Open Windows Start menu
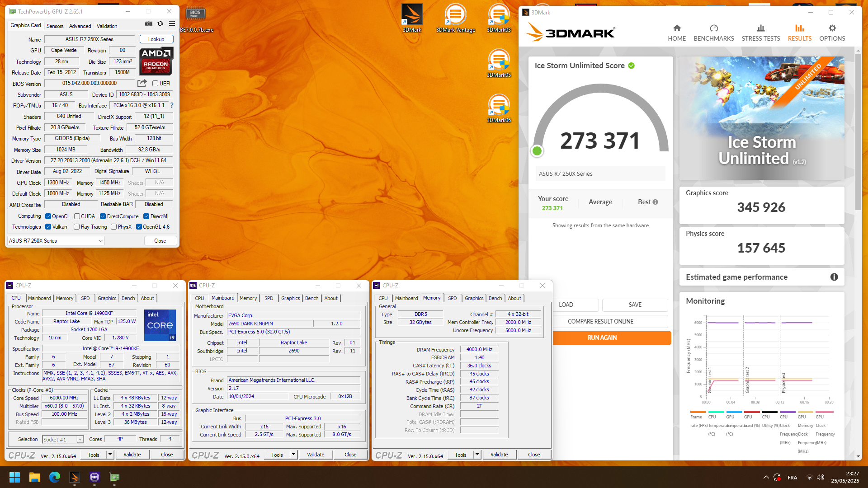This screenshot has width=868, height=488. (x=14, y=477)
